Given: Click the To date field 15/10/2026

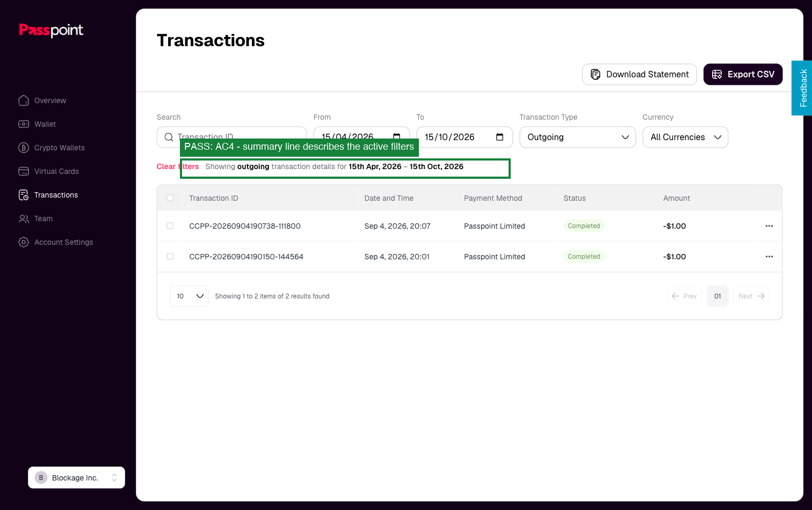Looking at the screenshot, I should [x=465, y=137].
